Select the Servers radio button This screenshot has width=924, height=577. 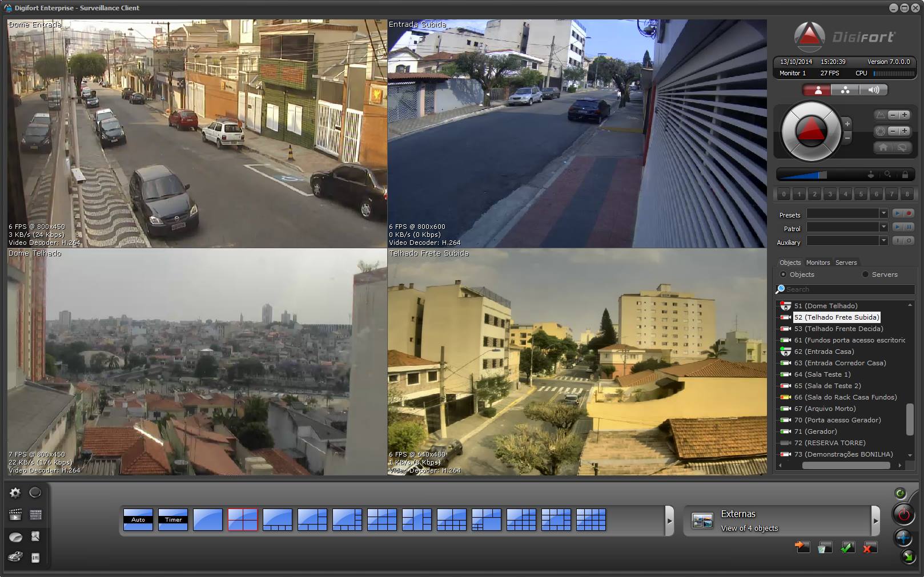coord(865,275)
